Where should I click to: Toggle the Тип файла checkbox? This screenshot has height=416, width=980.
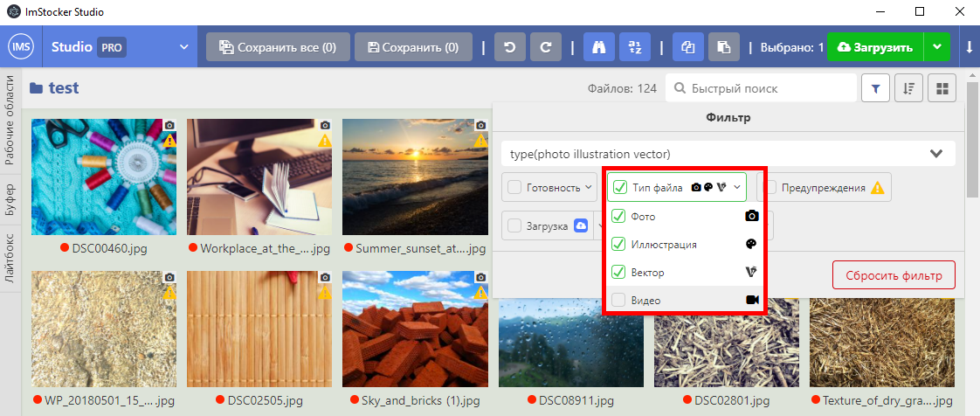[620, 186]
